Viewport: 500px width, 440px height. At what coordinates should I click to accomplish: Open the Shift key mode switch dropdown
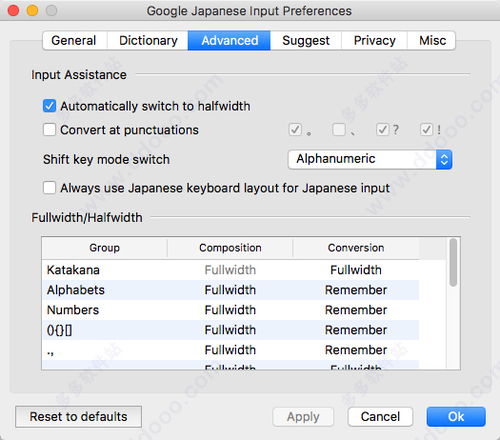[x=370, y=159]
